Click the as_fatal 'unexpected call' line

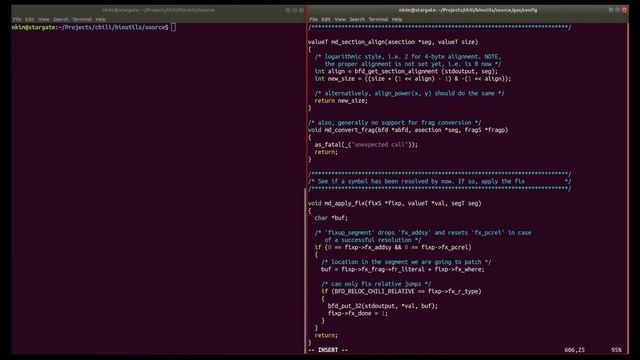(x=366, y=145)
